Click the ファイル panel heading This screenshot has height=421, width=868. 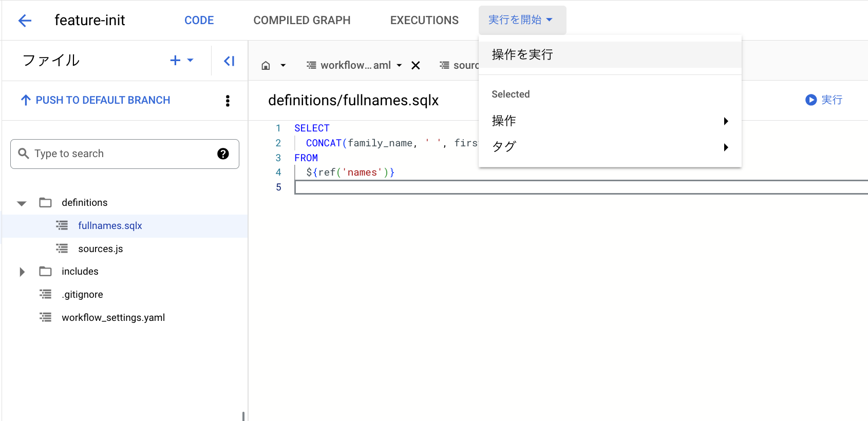pos(51,60)
